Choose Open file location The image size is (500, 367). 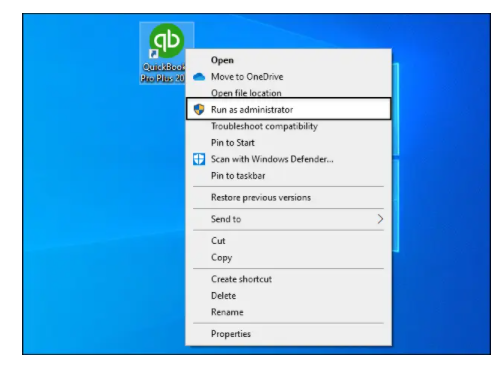(x=288, y=93)
